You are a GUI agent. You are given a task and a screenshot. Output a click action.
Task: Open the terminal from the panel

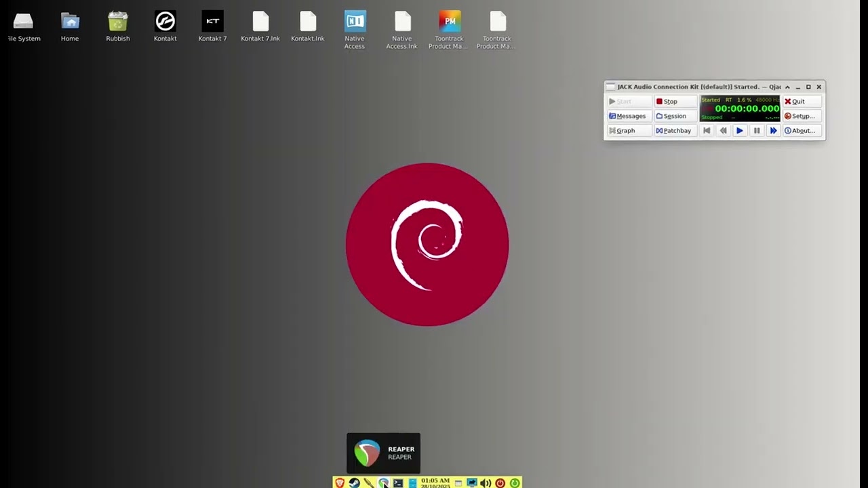398,483
